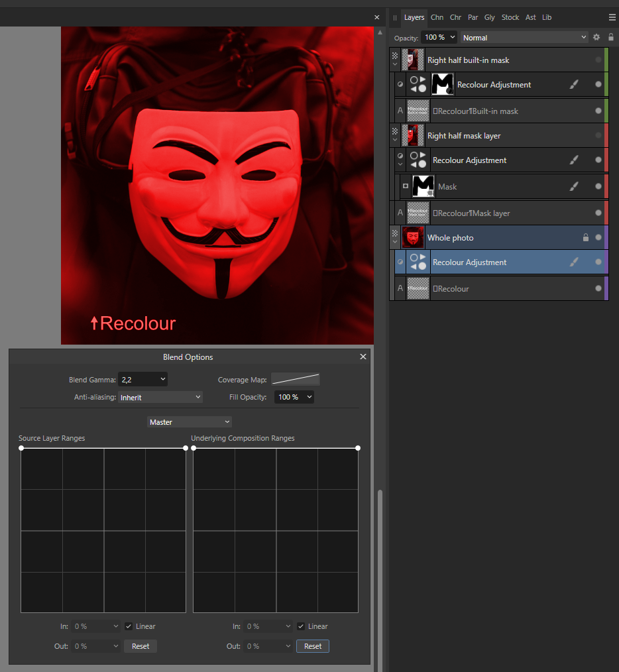Collapse the Right half built-in mask group
Screen dimensions: 619x672
[x=395, y=64]
